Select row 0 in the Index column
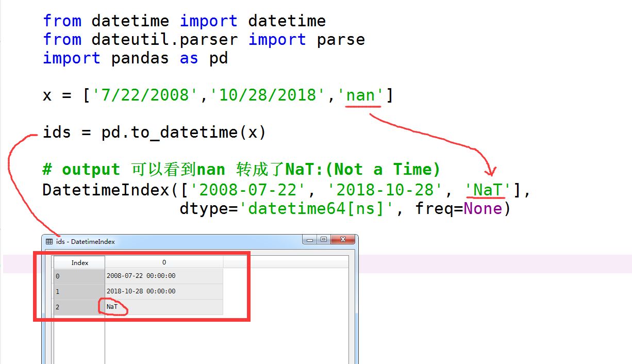The height and width of the screenshot is (364, 632). coord(72,276)
